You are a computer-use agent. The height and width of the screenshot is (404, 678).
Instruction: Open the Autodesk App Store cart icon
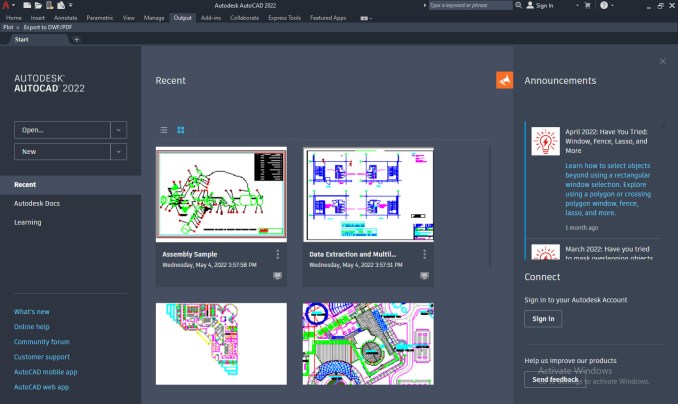click(587, 5)
